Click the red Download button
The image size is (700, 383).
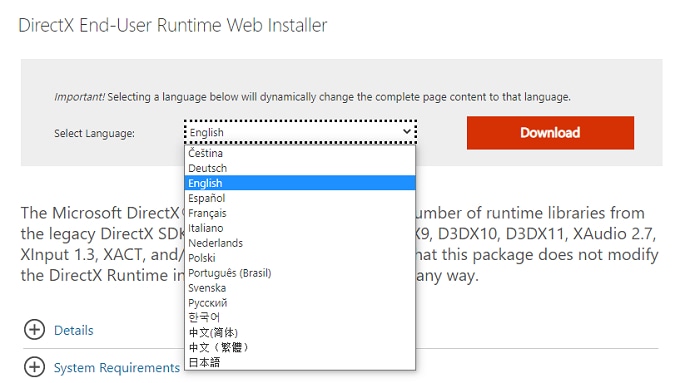(x=550, y=133)
